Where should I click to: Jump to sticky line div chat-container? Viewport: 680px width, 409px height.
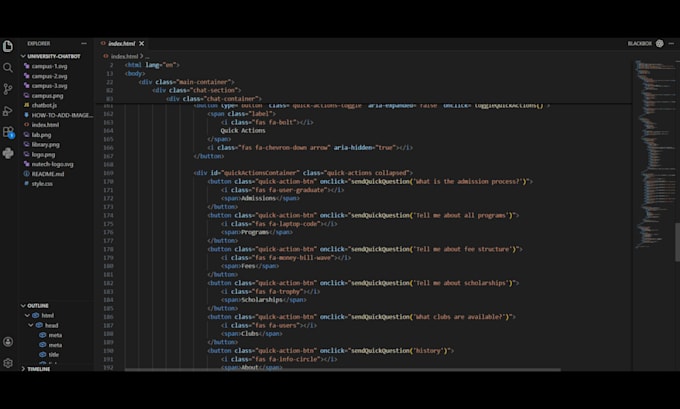coord(214,99)
